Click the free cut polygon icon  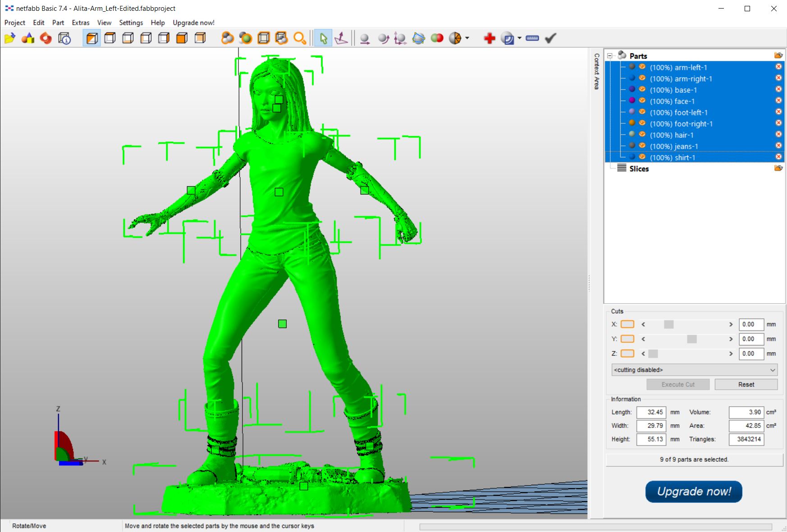(x=419, y=38)
